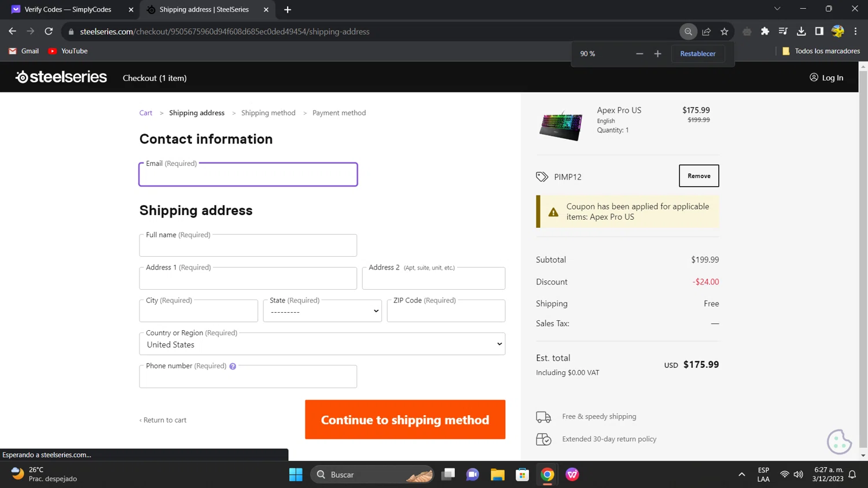Click the phone number help question icon
Screen dimensions: 868x488
[233, 367]
